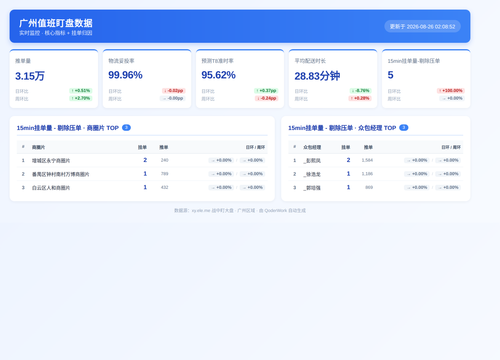Viewport: 500px width, 360px height.
Task: Click the 28.83分钟 平均配送时长 value
Action: [x=317, y=76]
